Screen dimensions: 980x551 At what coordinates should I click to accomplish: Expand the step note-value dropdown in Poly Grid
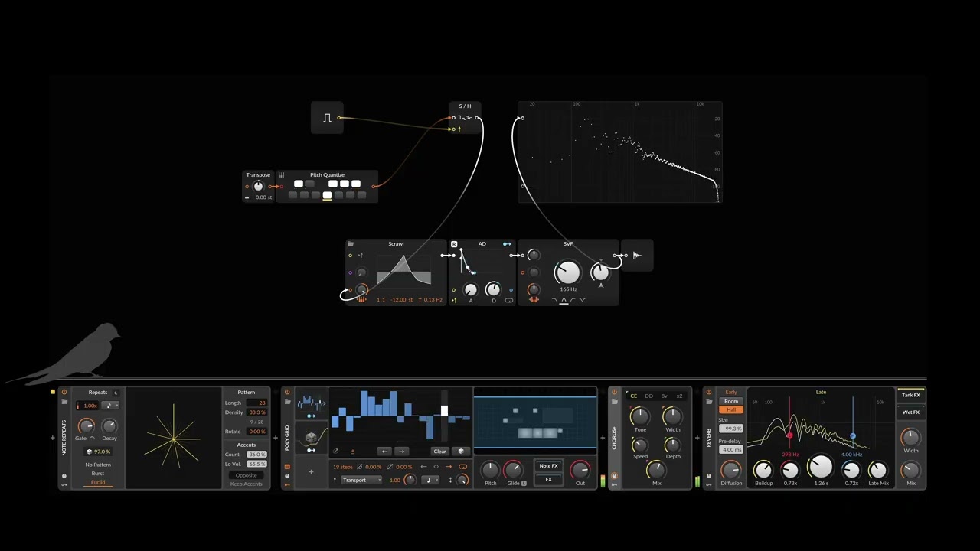[x=431, y=481]
